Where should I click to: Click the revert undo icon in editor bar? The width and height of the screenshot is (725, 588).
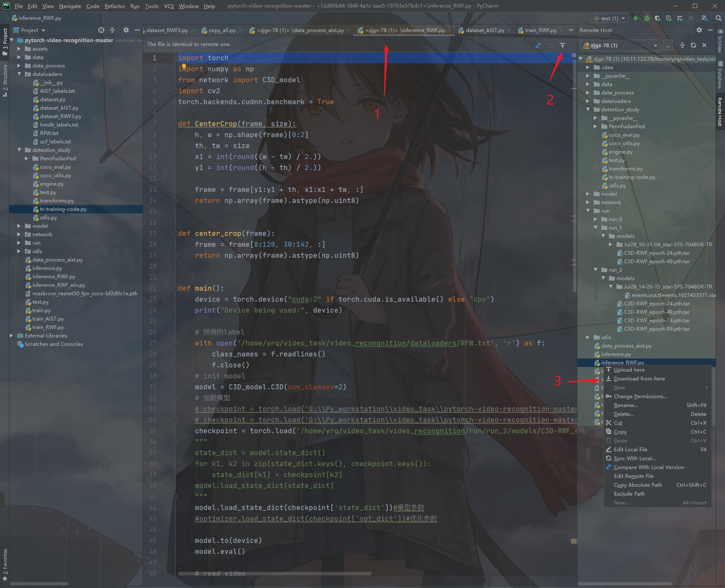click(x=550, y=45)
